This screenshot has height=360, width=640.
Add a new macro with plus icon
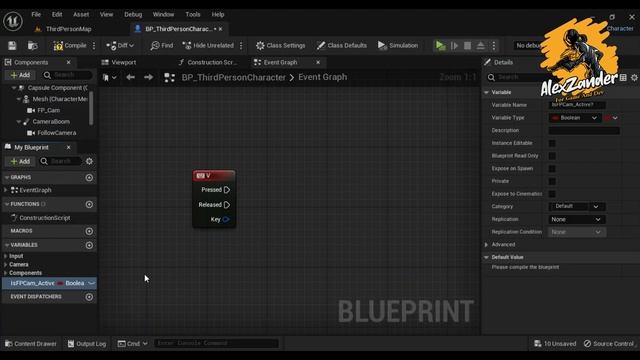[89, 231]
